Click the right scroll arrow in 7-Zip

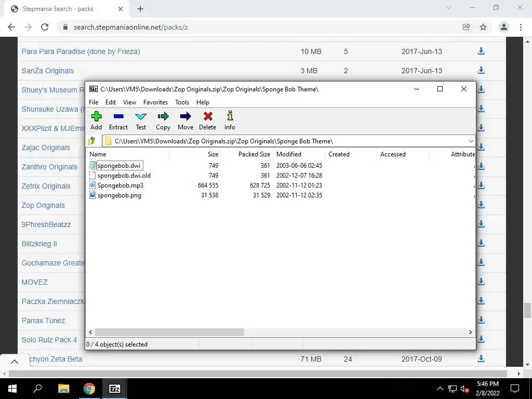click(470, 332)
